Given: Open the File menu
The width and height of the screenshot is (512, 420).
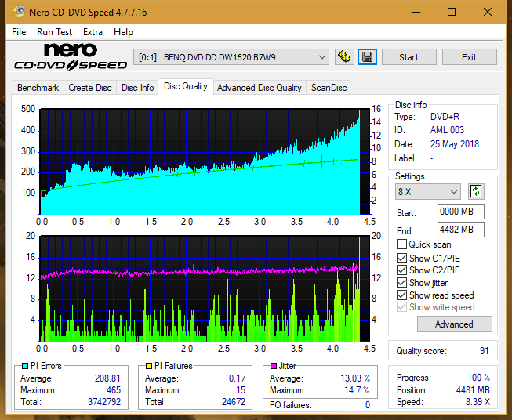Looking at the screenshot, I should click(19, 32).
